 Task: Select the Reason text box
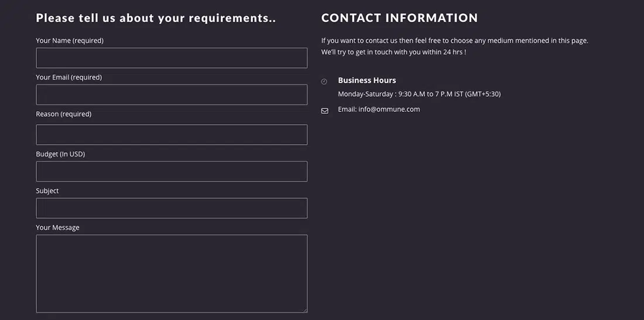172,135
